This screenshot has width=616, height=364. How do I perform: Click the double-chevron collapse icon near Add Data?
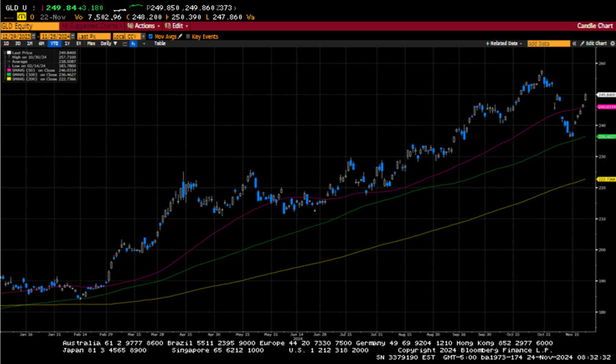coord(574,43)
